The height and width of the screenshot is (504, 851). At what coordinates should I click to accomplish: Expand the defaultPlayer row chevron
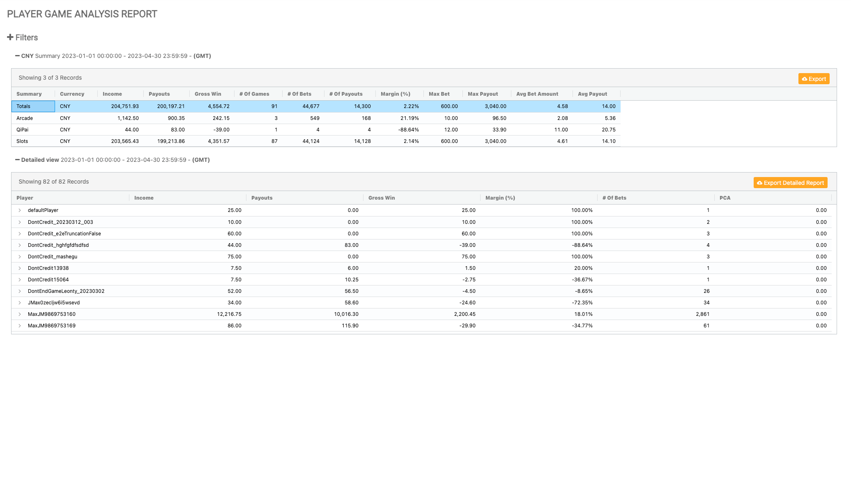(x=19, y=210)
